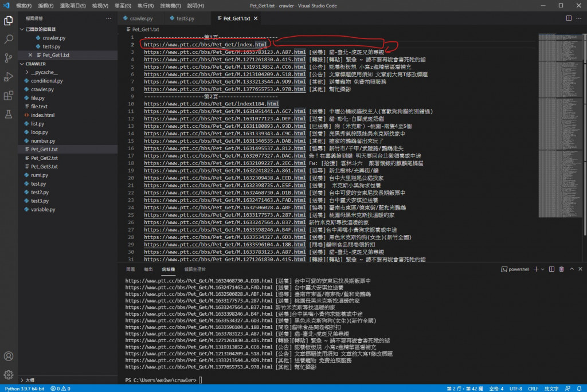Click the feedback icon in status bar
The height and width of the screenshot is (392, 587).
(x=568, y=389)
